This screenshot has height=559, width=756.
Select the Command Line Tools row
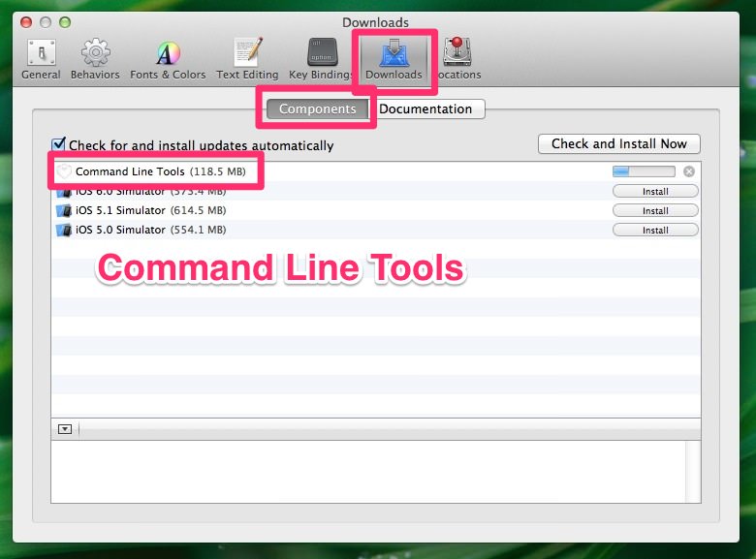(x=376, y=171)
